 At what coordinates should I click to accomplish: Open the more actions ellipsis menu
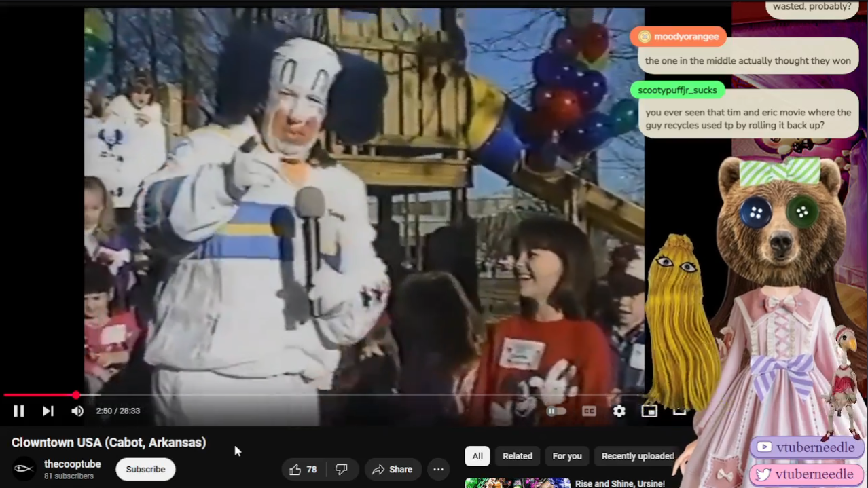coord(438,469)
